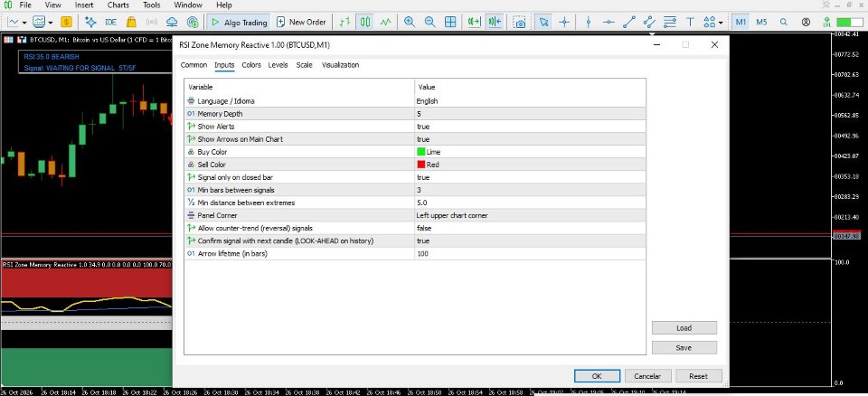Click the Load button
This screenshot has height=396, width=868.
point(684,328)
